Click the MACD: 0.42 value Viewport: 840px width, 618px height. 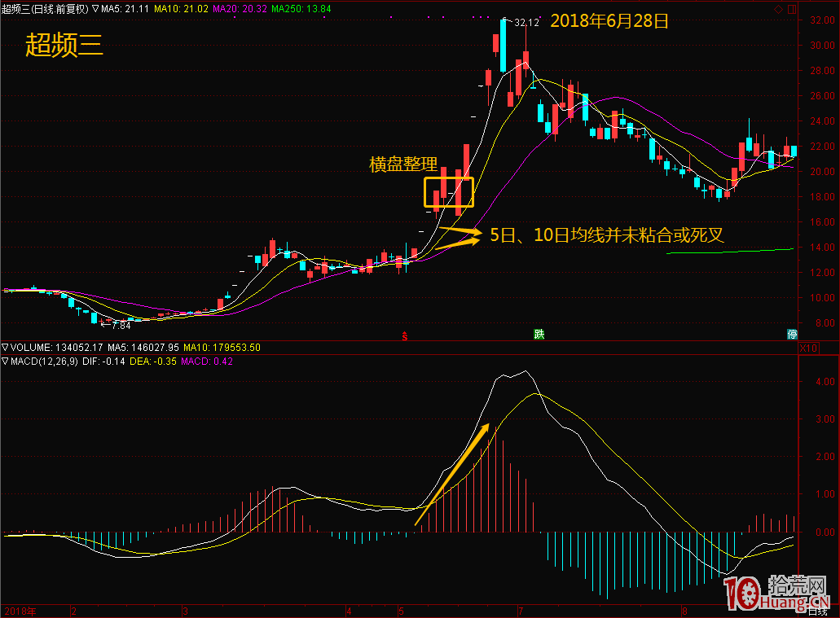(x=207, y=361)
